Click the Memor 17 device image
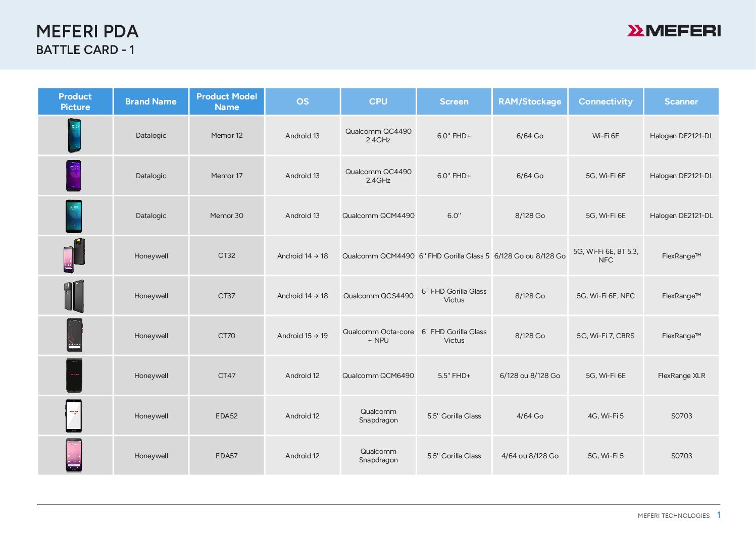This screenshot has height=534, width=756. click(x=74, y=176)
